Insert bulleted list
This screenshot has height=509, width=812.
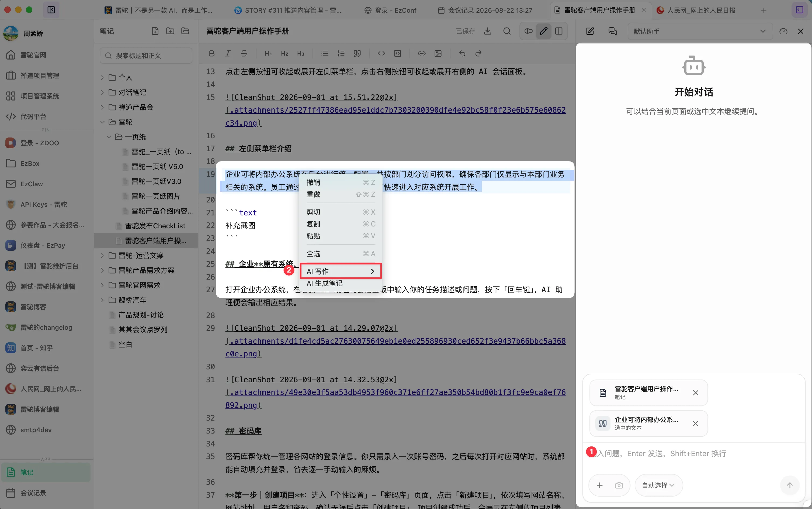point(325,53)
